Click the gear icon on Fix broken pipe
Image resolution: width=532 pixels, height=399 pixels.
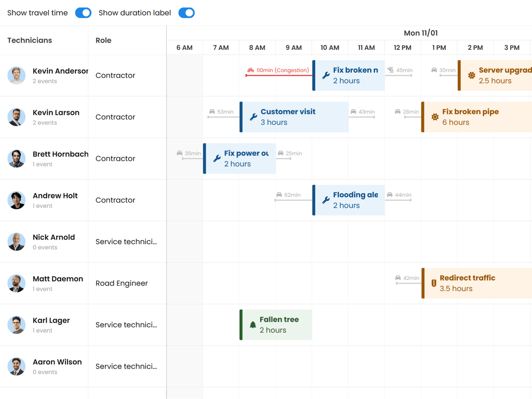(435, 117)
